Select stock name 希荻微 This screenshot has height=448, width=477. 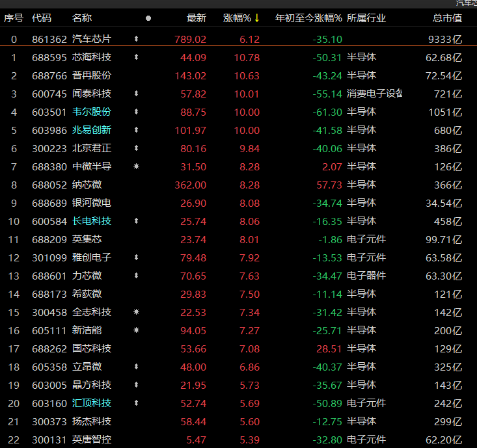pos(87,294)
